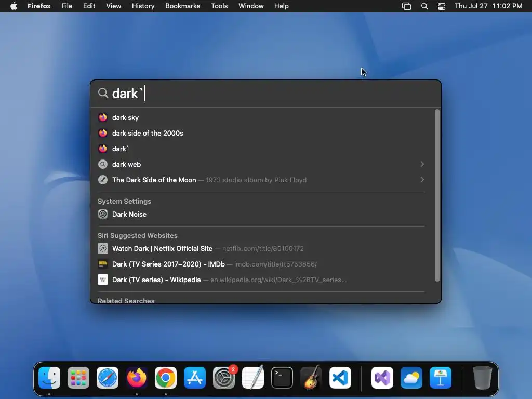Viewport: 532px width, 399px height.
Task: Open Visual Studio Code from Dock
Action: tap(340, 378)
